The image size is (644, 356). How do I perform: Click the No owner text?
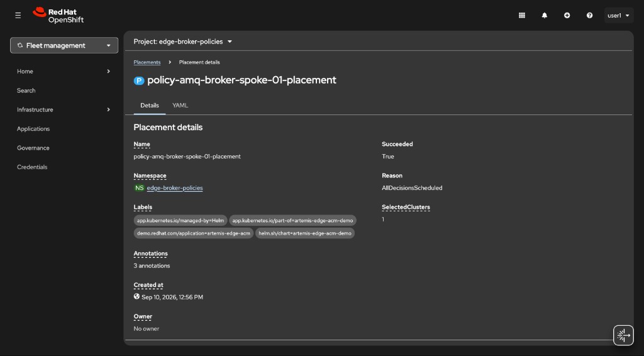tap(146, 328)
